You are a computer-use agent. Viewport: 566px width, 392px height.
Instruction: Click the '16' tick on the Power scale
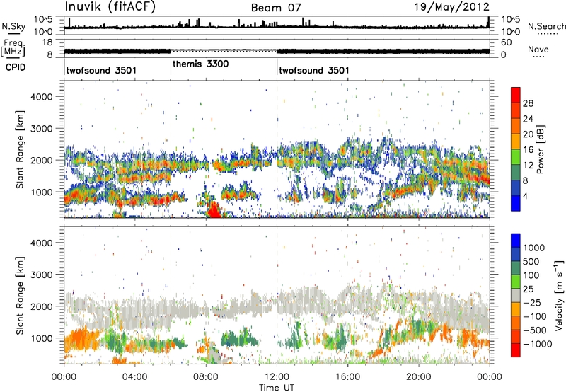[528, 150]
